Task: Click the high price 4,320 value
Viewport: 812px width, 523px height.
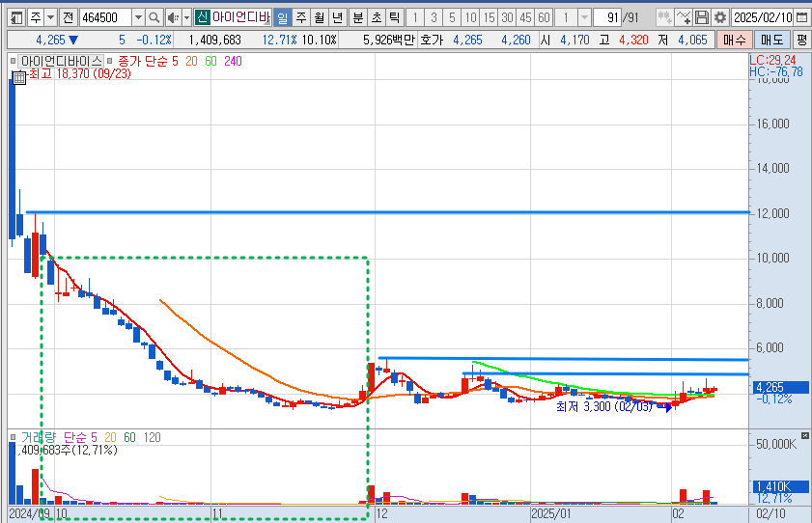Action: (633, 40)
